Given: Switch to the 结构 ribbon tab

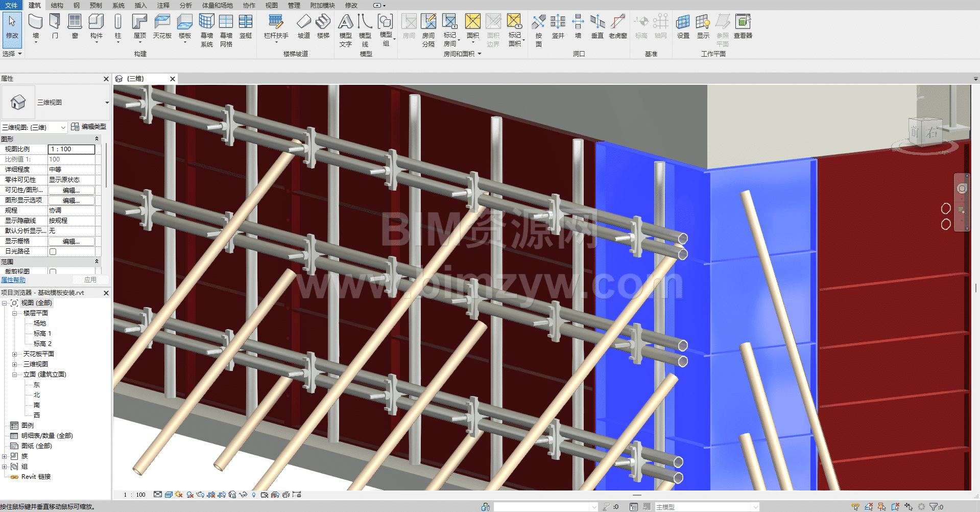Looking at the screenshot, I should [57, 5].
